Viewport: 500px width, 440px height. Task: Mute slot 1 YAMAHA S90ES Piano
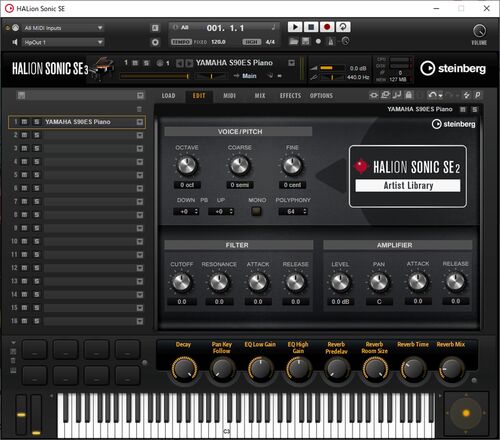pos(24,122)
